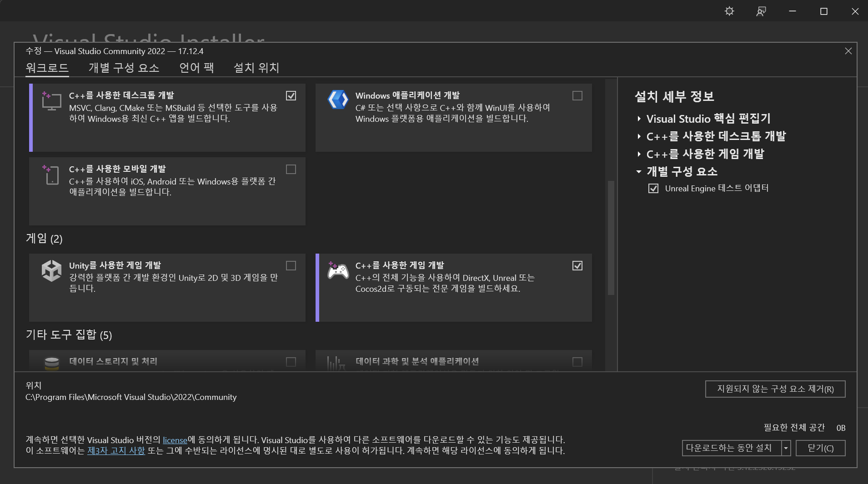The height and width of the screenshot is (484, 868).
Task: Check 데이터 과학 및 분석 애플리케이션 workload
Action: coord(577,362)
